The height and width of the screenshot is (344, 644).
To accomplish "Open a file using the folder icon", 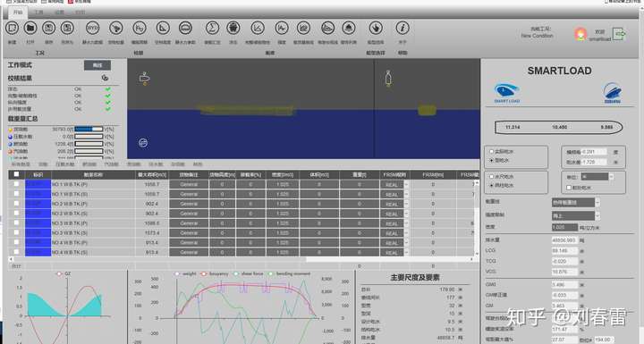I will (x=30, y=29).
